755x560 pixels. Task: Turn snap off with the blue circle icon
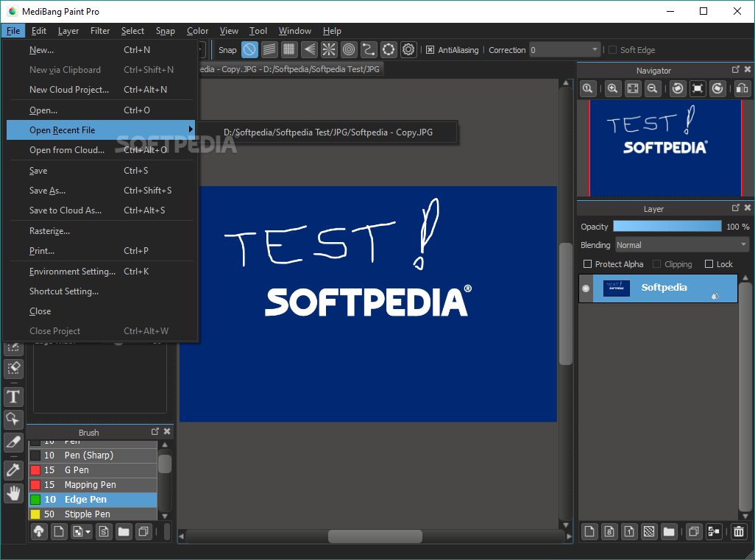click(249, 49)
